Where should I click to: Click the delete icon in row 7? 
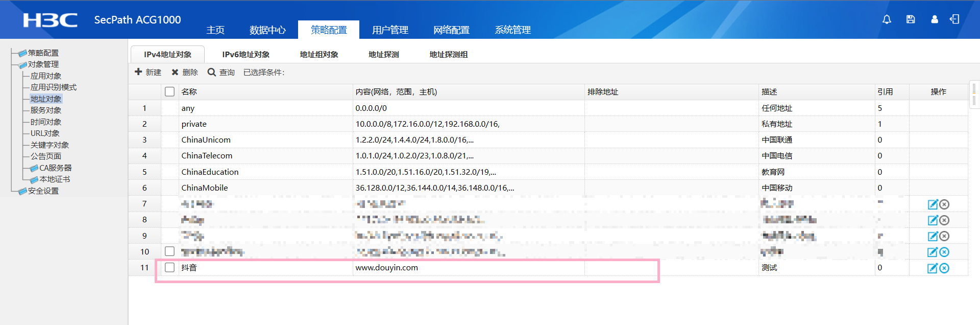(x=944, y=204)
